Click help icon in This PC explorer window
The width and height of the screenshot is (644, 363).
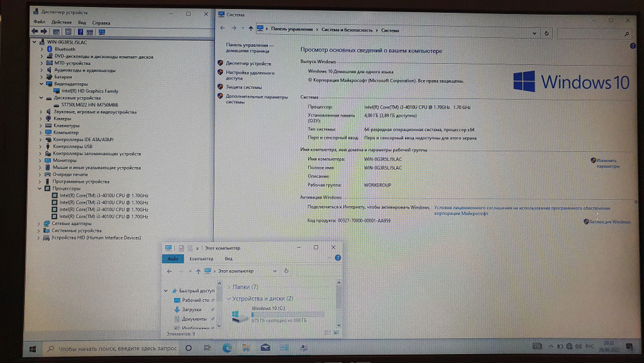(x=337, y=258)
